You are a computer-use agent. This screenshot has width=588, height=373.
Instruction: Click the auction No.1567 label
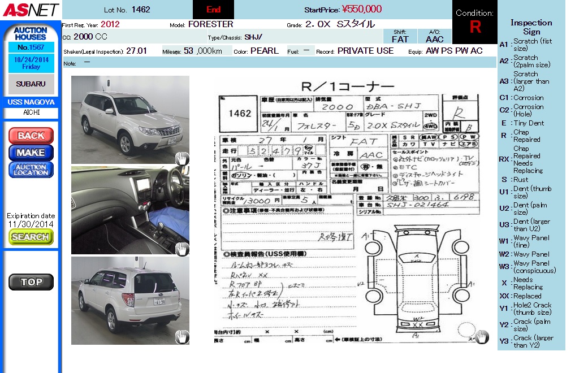(x=31, y=47)
